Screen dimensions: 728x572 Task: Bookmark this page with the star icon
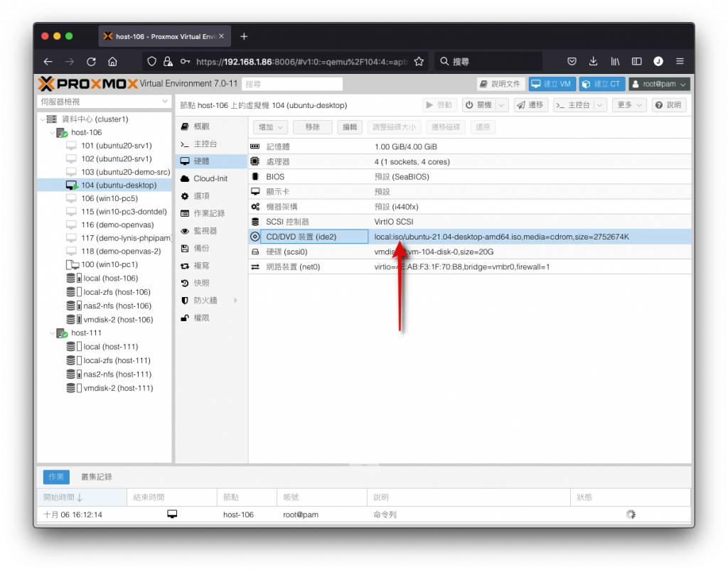[419, 61]
